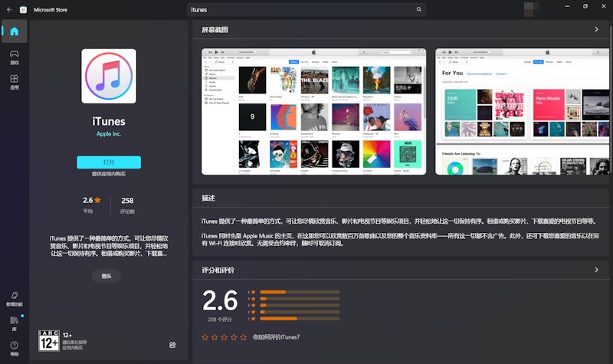Minimize the Microsoft Store window
Screen dimensions: 613x364
567,6
